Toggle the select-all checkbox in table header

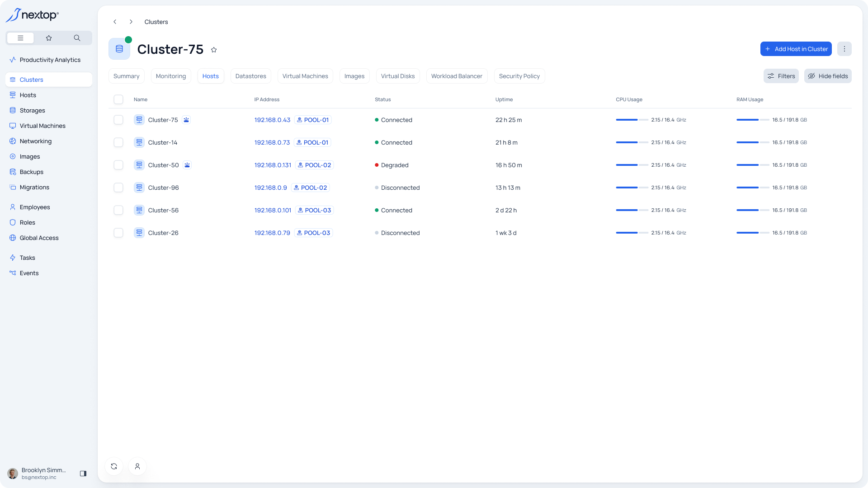[118, 99]
